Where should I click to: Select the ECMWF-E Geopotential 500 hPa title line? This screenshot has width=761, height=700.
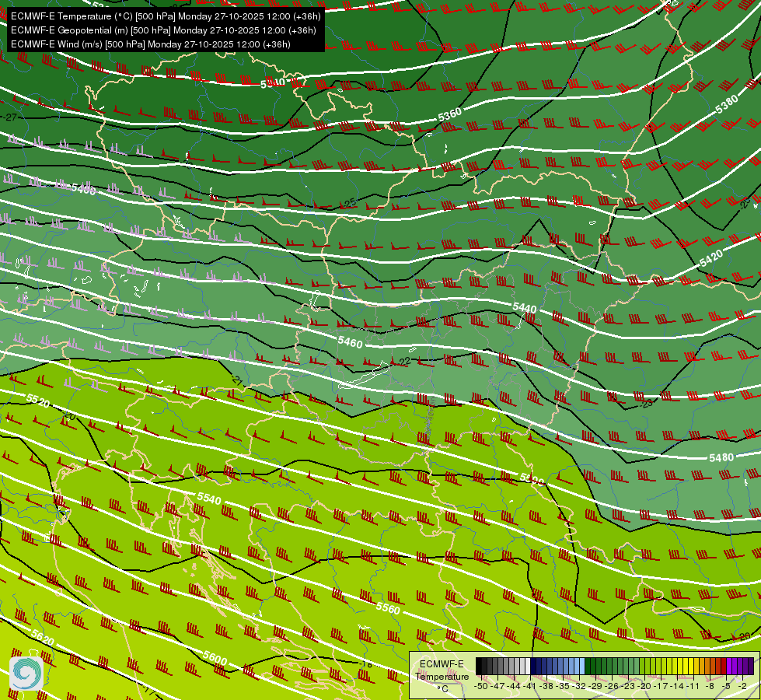163,30
